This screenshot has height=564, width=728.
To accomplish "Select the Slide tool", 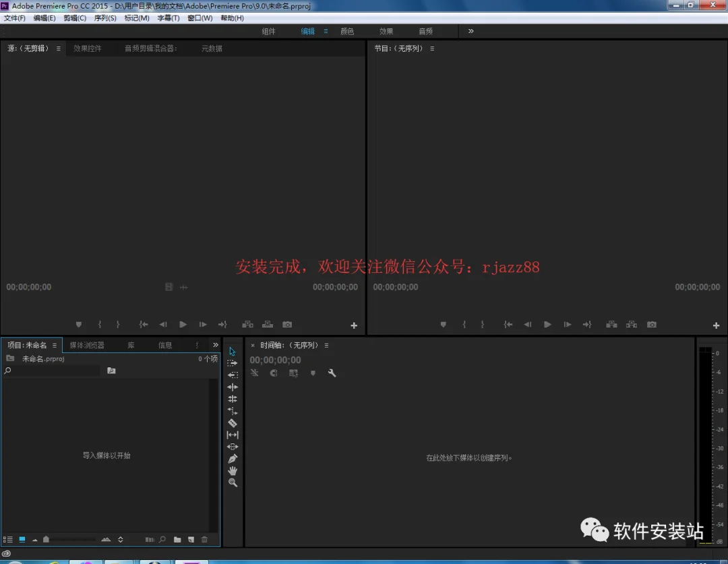I will tap(232, 447).
